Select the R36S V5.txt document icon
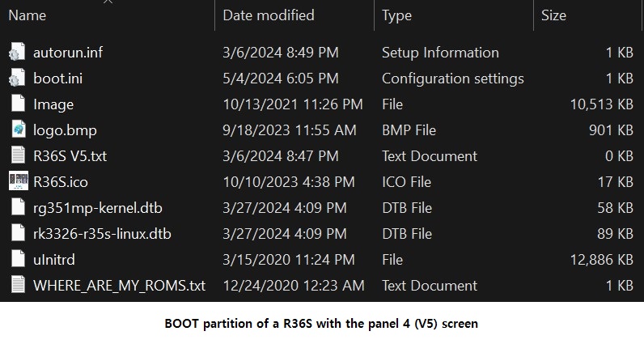The image size is (644, 344). (18, 155)
